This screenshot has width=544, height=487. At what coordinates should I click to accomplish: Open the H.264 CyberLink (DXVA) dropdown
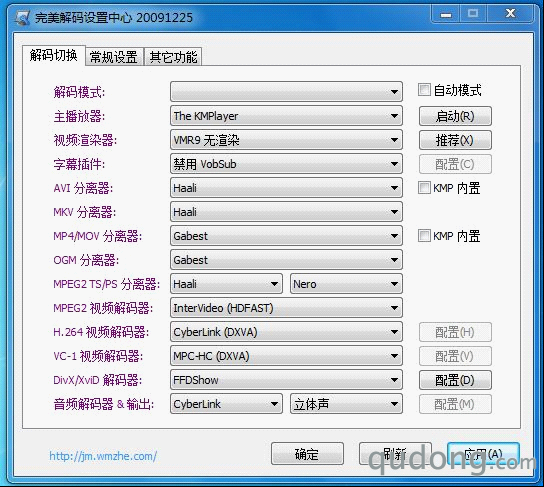[x=286, y=332]
